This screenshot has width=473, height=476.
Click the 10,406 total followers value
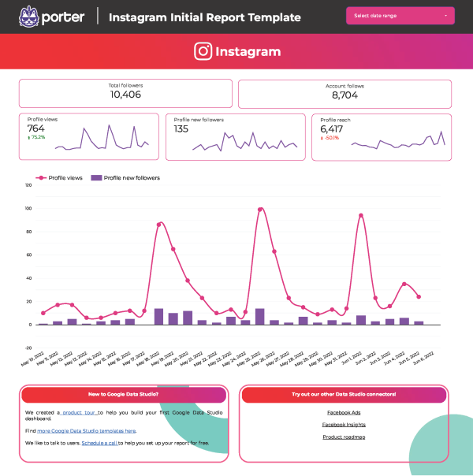pyautogui.click(x=125, y=95)
